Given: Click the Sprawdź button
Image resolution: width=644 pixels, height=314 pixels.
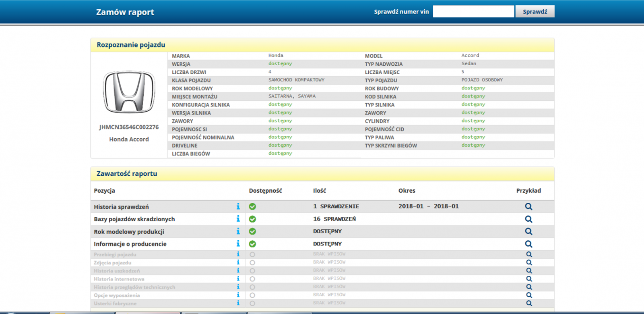Looking at the screenshot, I should [x=535, y=11].
